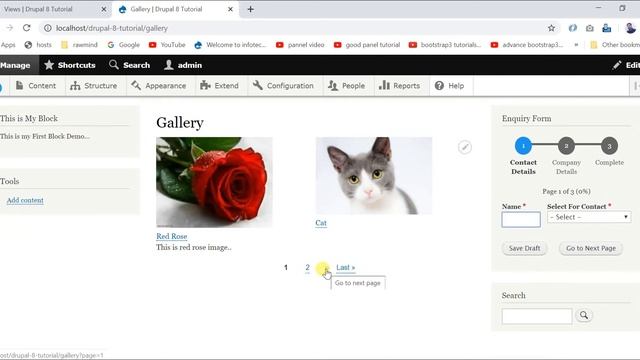Click the Go to Next Page button

[x=591, y=248]
